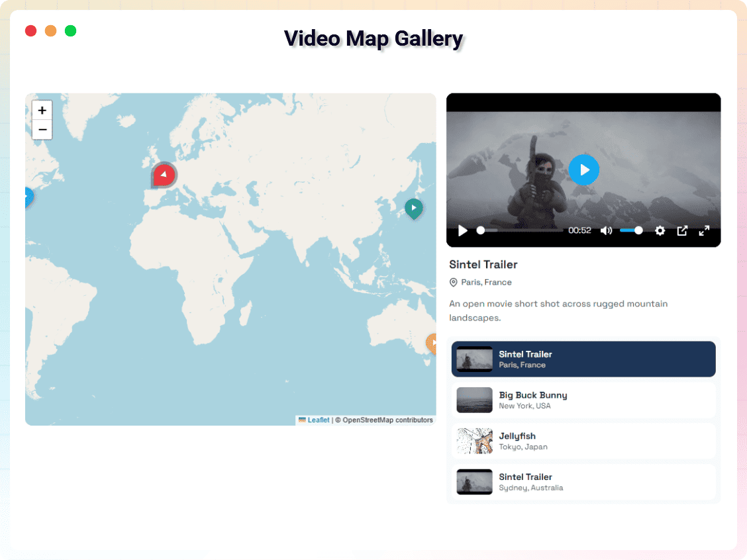Click the Video Map Gallery title
747x560 pixels.
[x=373, y=38]
